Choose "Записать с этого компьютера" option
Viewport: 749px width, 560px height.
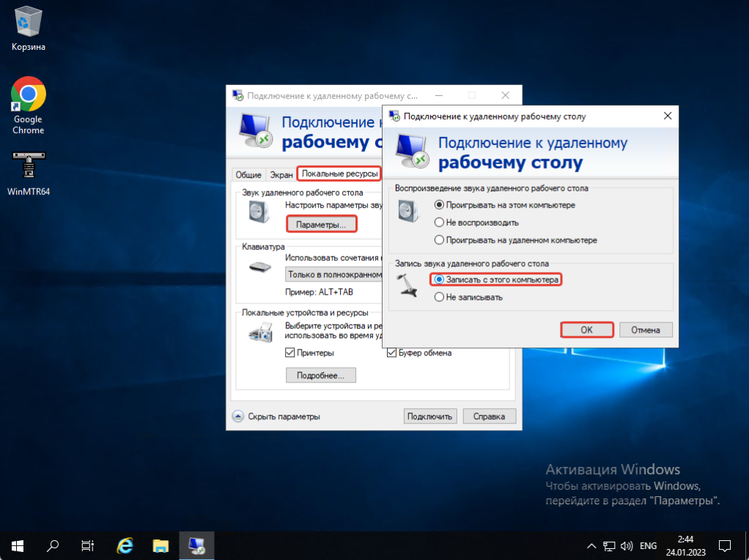coord(440,280)
